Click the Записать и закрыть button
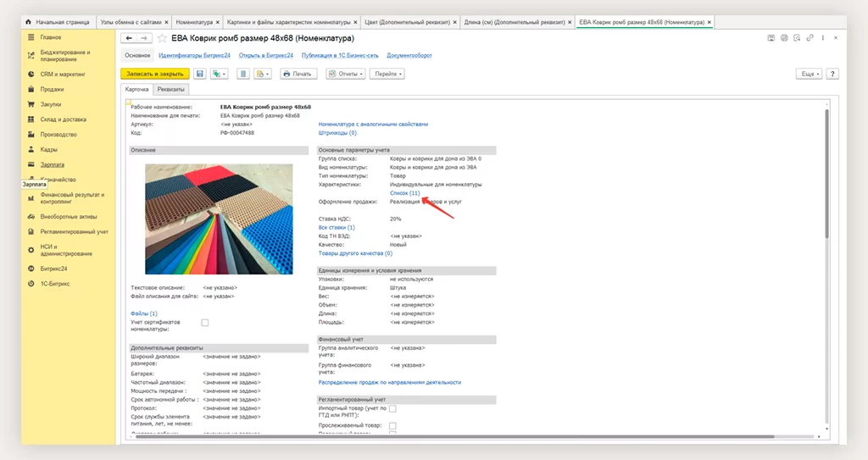The width and height of the screenshot is (868, 460). (154, 75)
